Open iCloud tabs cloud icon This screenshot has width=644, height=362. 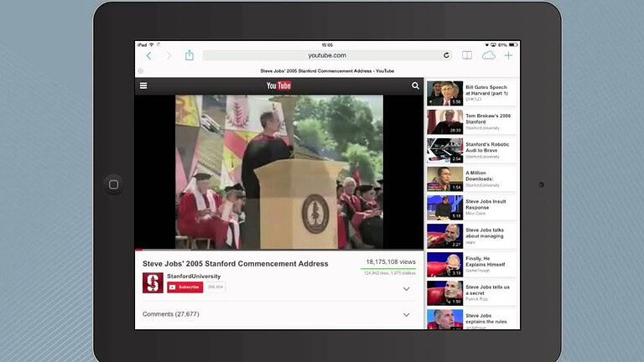(488, 55)
